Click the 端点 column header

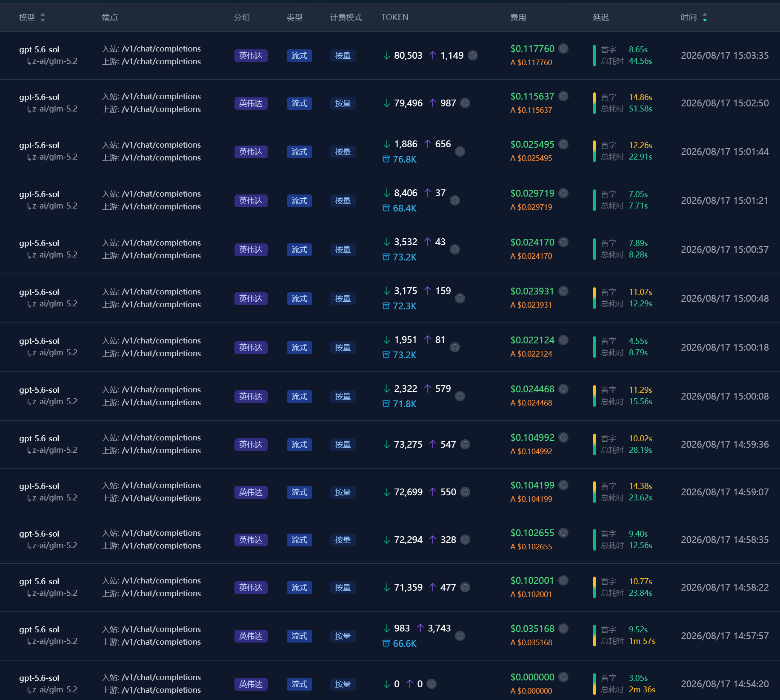[110, 17]
